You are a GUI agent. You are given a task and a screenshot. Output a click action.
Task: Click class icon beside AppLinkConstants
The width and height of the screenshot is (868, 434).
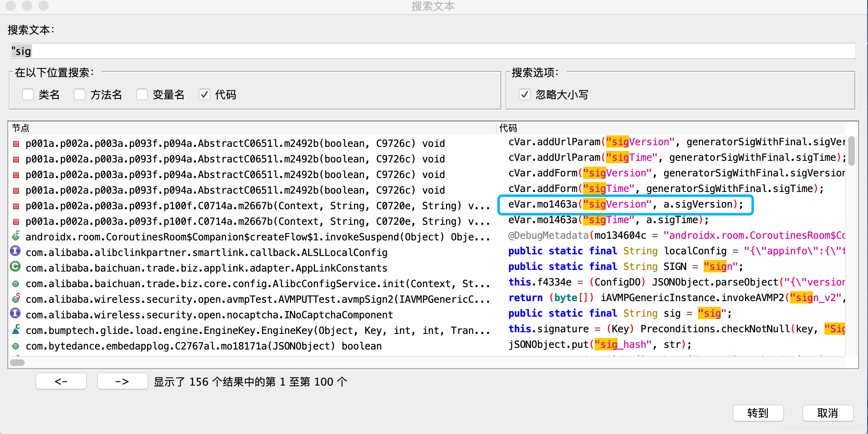pyautogui.click(x=15, y=267)
